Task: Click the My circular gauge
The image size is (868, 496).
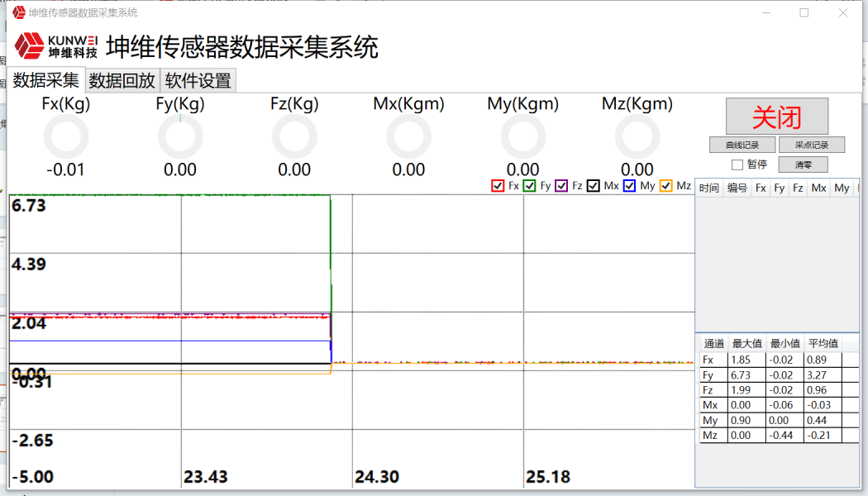Action: 523,137
